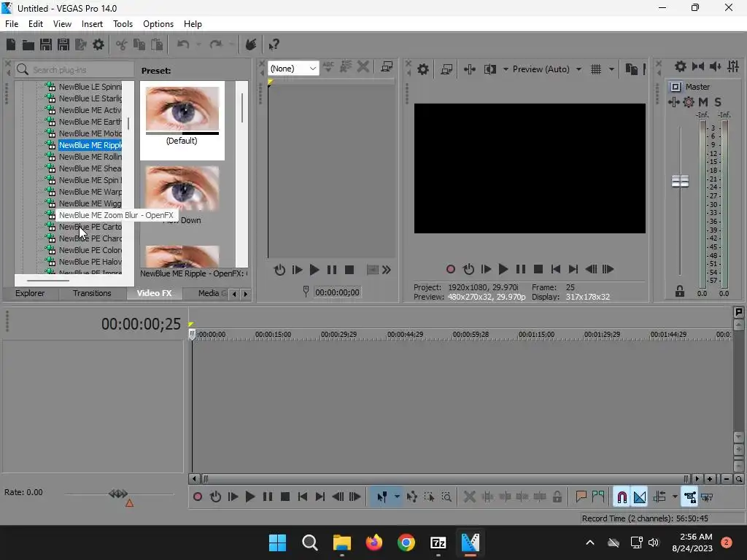Toggle the Master Solo S button
Screen dimensions: 747x560
click(718, 102)
